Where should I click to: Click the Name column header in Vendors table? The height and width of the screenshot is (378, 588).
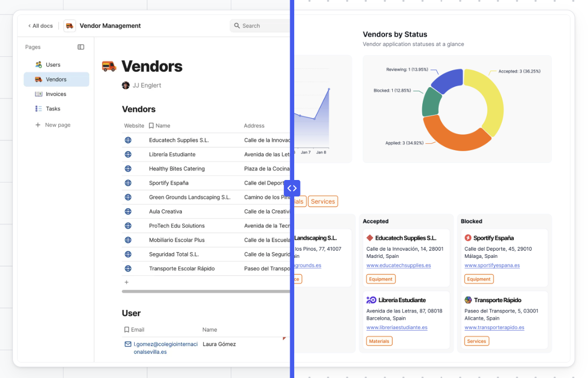pos(160,126)
